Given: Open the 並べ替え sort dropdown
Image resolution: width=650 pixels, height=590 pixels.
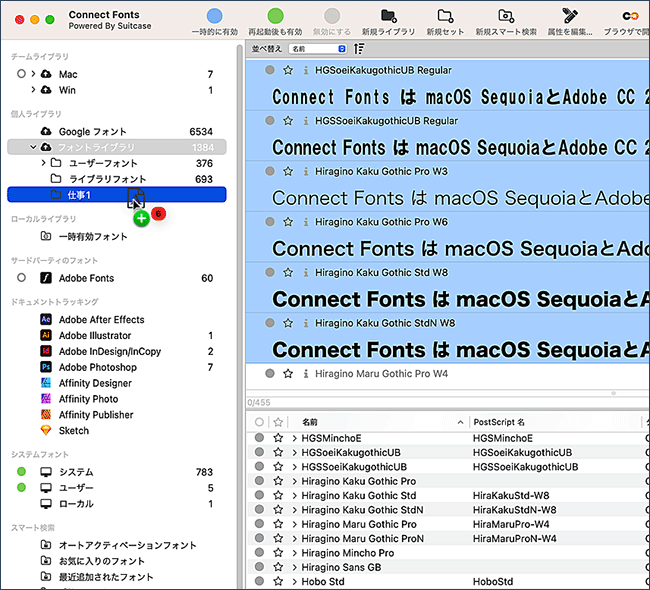Looking at the screenshot, I should click(318, 49).
